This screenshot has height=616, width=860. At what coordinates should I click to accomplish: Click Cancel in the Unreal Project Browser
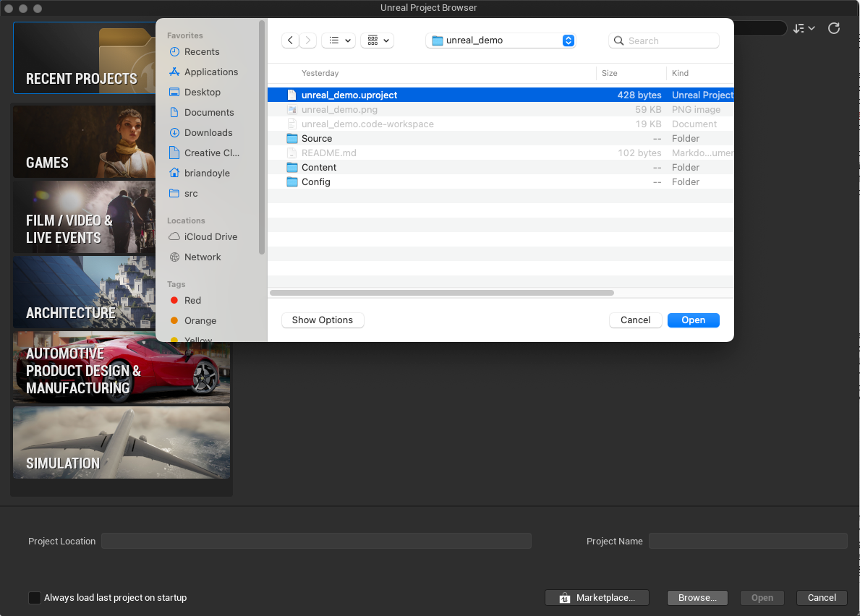click(x=822, y=597)
